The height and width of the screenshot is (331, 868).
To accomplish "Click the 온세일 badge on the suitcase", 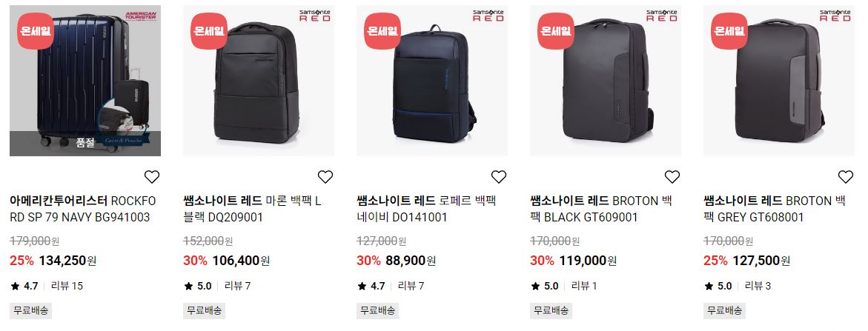I will 36,31.
